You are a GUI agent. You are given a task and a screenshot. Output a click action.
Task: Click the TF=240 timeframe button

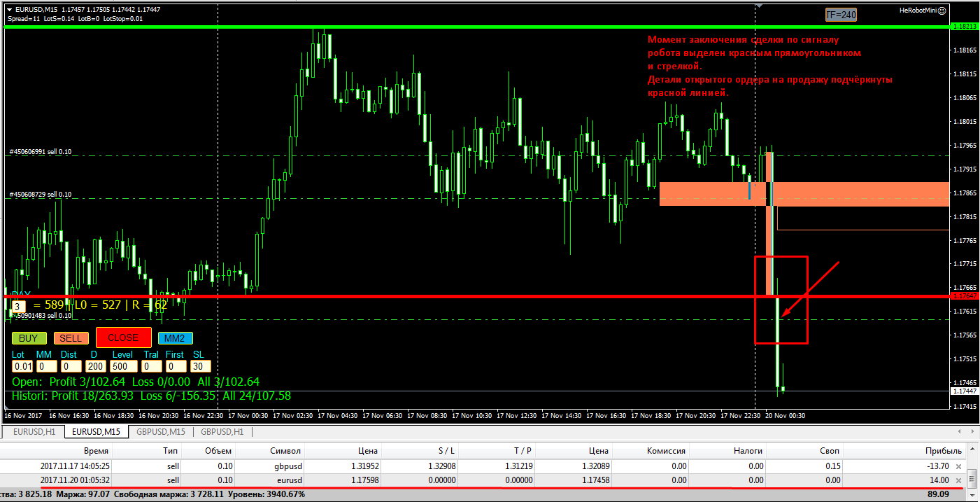pyautogui.click(x=841, y=15)
